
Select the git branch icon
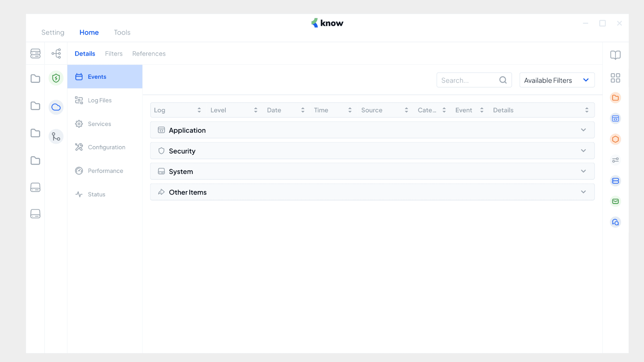tap(56, 136)
